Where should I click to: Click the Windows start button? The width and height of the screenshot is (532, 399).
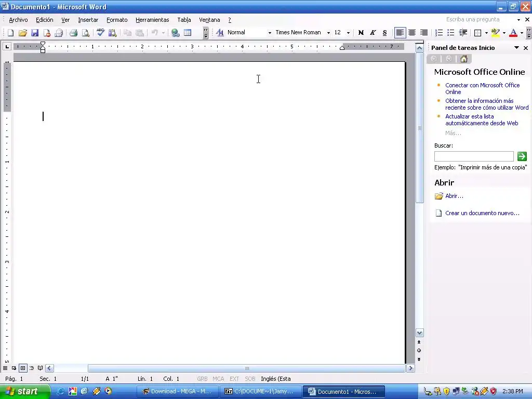[24, 392]
